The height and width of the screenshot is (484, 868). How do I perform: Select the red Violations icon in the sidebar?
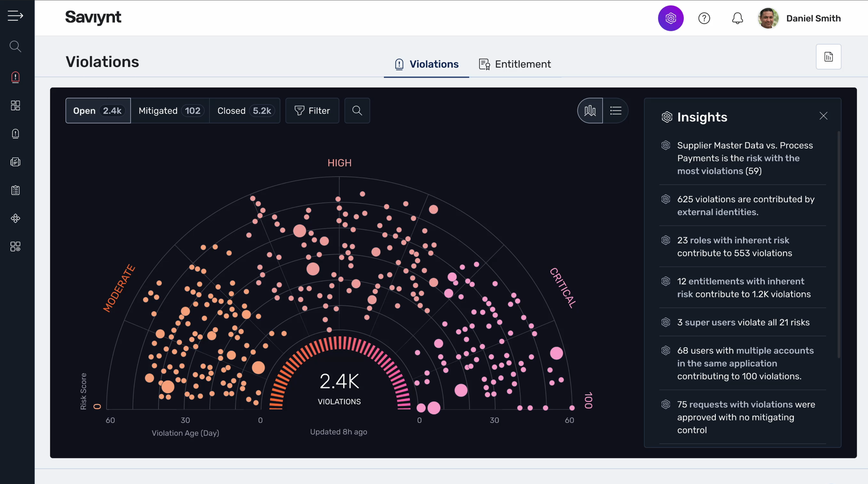pos(15,77)
